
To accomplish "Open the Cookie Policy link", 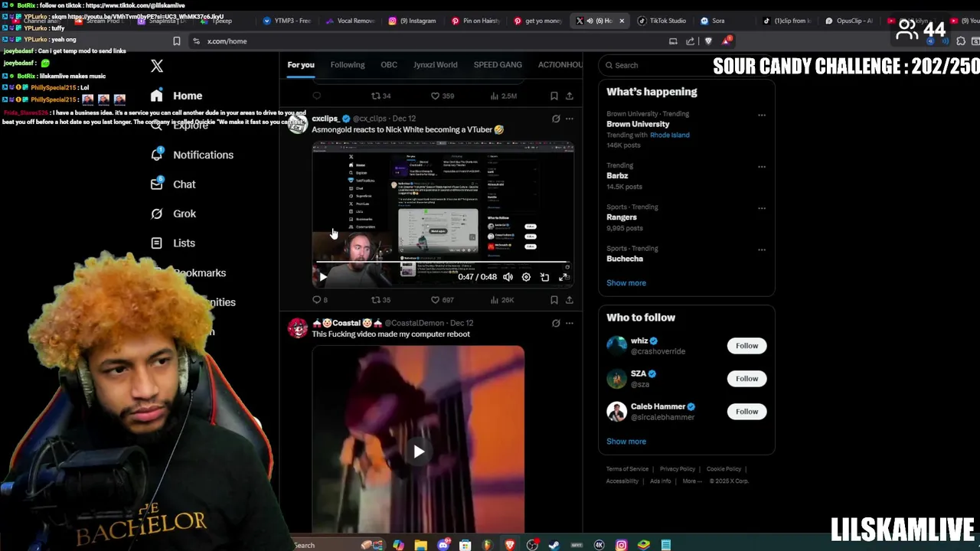I will pos(724,469).
